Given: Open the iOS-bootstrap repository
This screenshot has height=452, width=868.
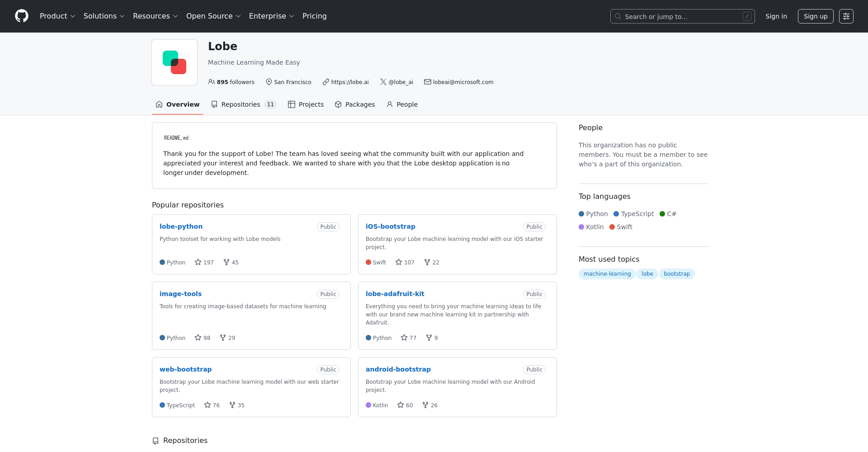Looking at the screenshot, I should (391, 226).
